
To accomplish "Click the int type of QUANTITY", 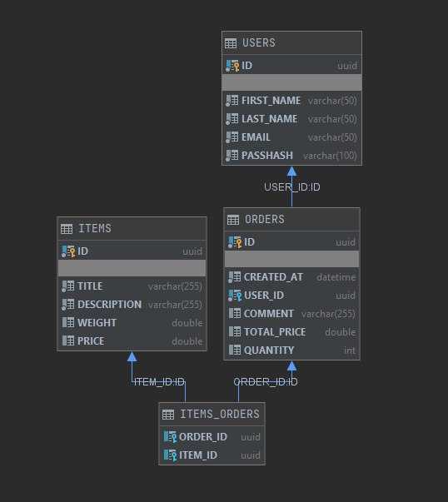I will 350,350.
